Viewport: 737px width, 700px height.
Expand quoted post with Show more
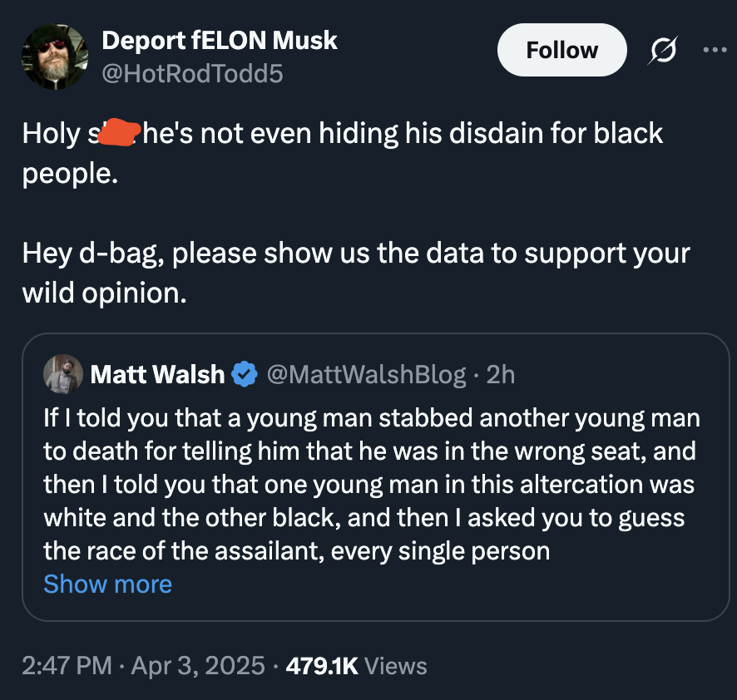(x=107, y=584)
